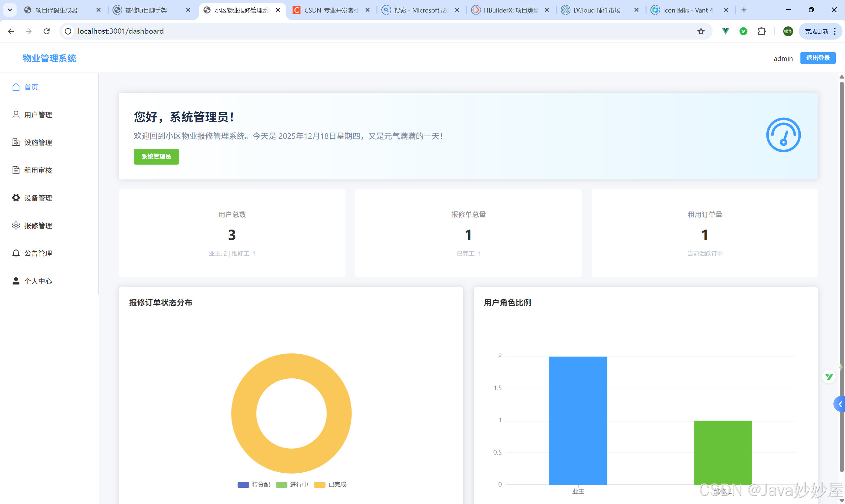Open the Chrome 完成更新 menu
The height and width of the screenshot is (504, 845).
(x=820, y=31)
